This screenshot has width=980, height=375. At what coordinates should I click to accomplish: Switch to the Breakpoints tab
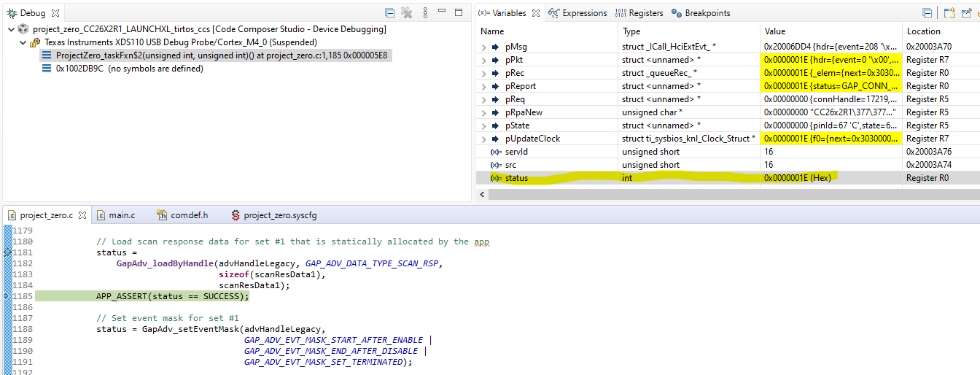click(701, 13)
